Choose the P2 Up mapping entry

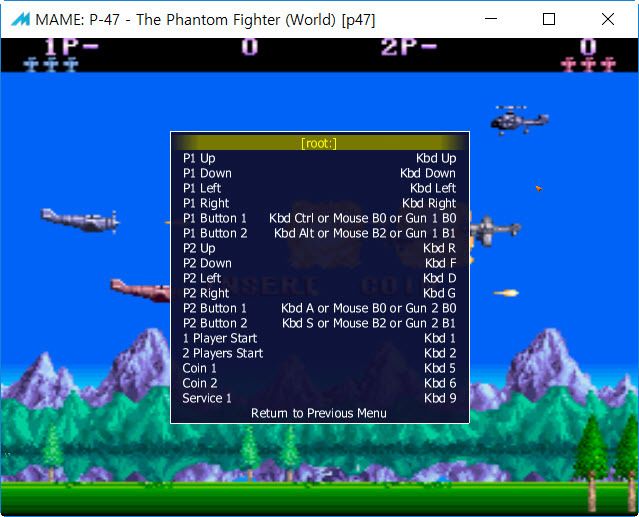[x=320, y=248]
